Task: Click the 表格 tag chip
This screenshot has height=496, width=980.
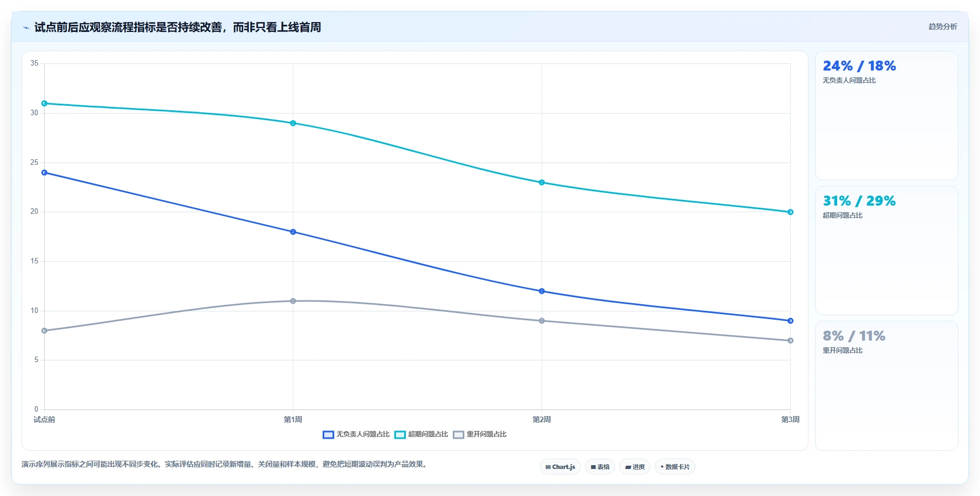Action: point(600,467)
